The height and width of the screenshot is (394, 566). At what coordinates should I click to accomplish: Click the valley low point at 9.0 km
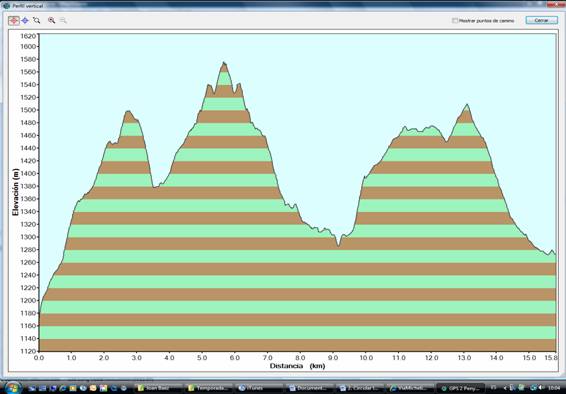tap(338, 246)
